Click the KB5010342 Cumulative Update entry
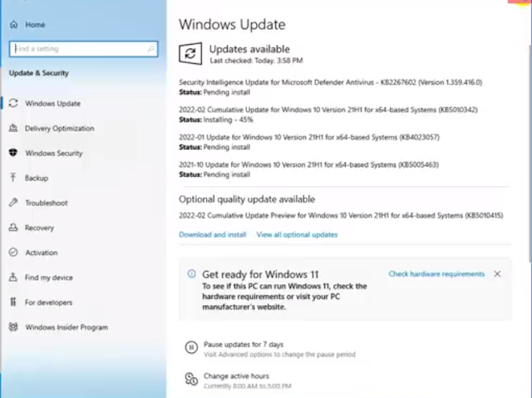The height and width of the screenshot is (398, 532). pos(328,110)
